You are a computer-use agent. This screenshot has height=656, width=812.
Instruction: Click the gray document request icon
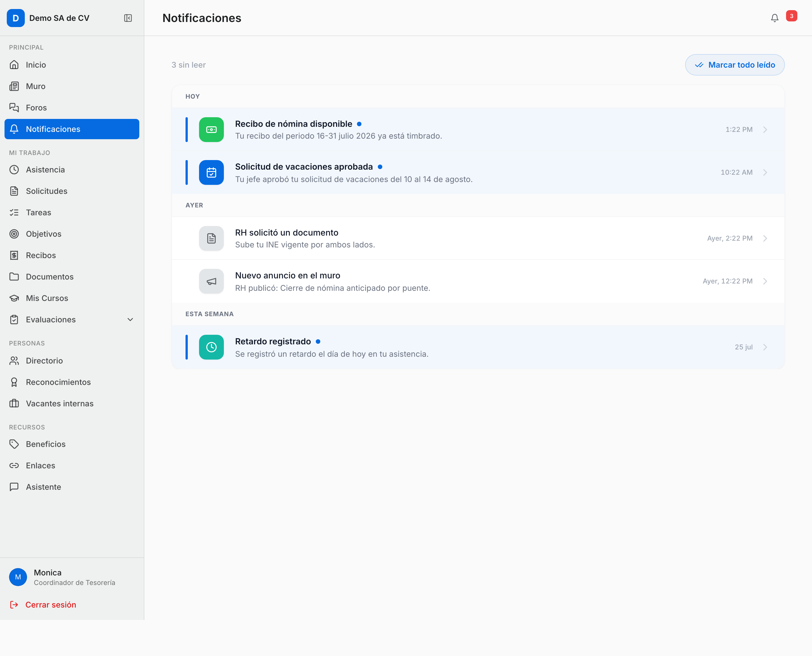(x=211, y=238)
